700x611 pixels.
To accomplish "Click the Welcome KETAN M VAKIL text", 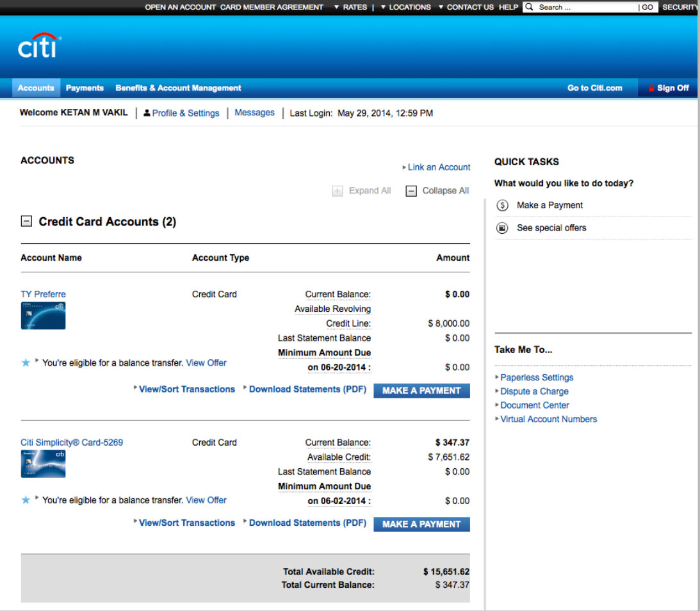I will coord(74,113).
